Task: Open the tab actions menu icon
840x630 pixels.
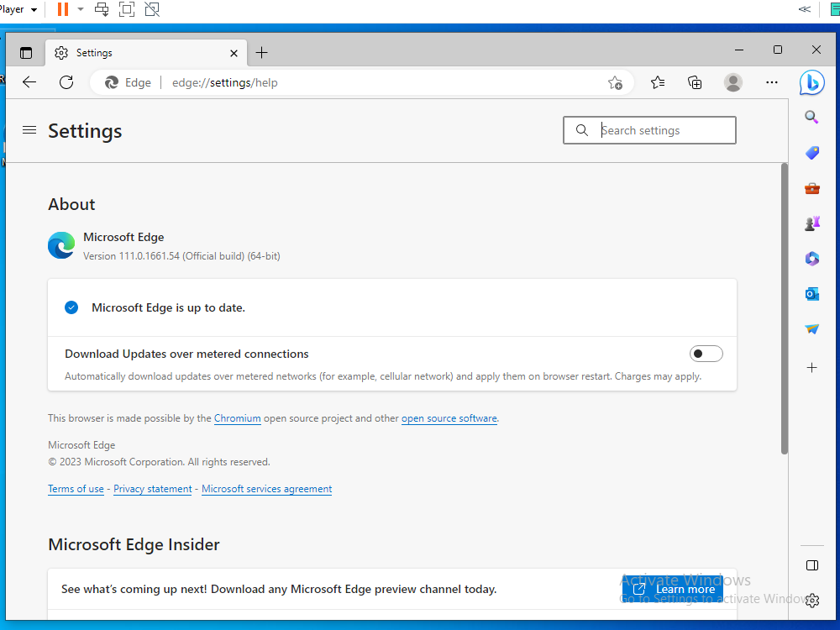Action: pos(26,52)
